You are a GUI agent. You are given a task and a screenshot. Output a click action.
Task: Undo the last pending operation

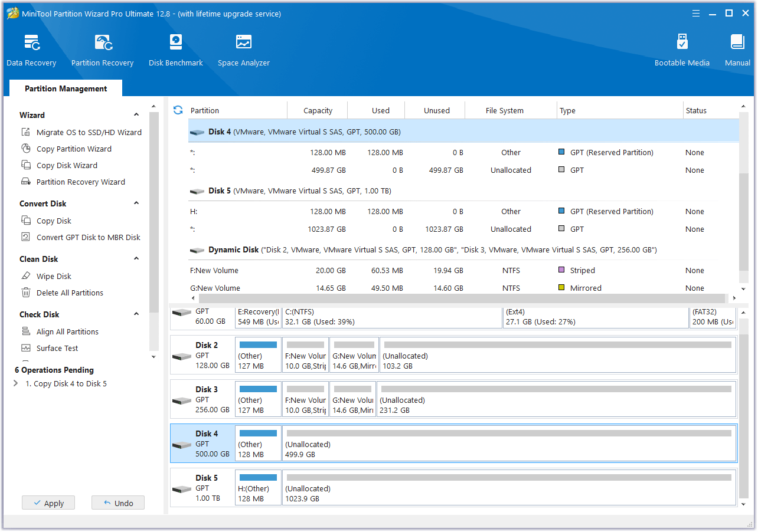(x=118, y=503)
